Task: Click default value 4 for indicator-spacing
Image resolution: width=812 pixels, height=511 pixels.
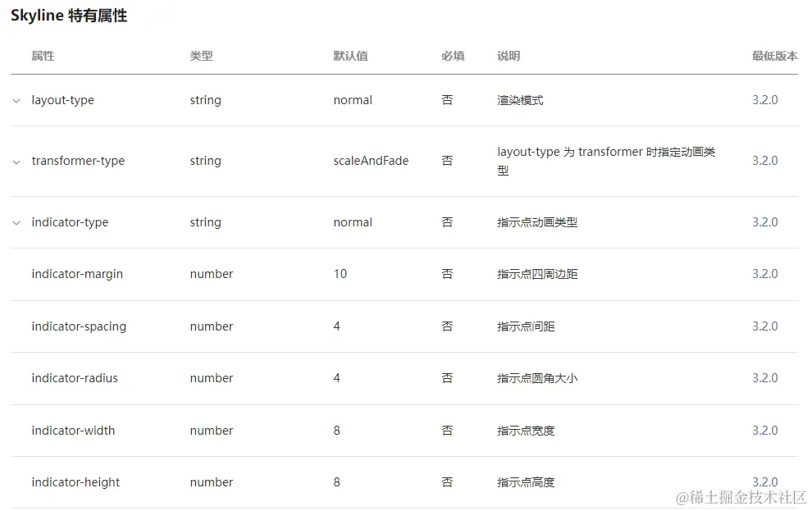Action: (337, 326)
